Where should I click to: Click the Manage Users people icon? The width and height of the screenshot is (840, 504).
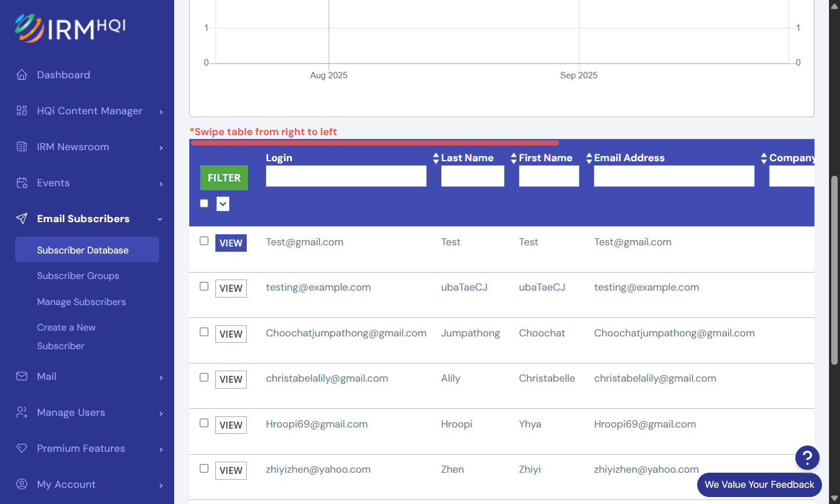pyautogui.click(x=22, y=412)
